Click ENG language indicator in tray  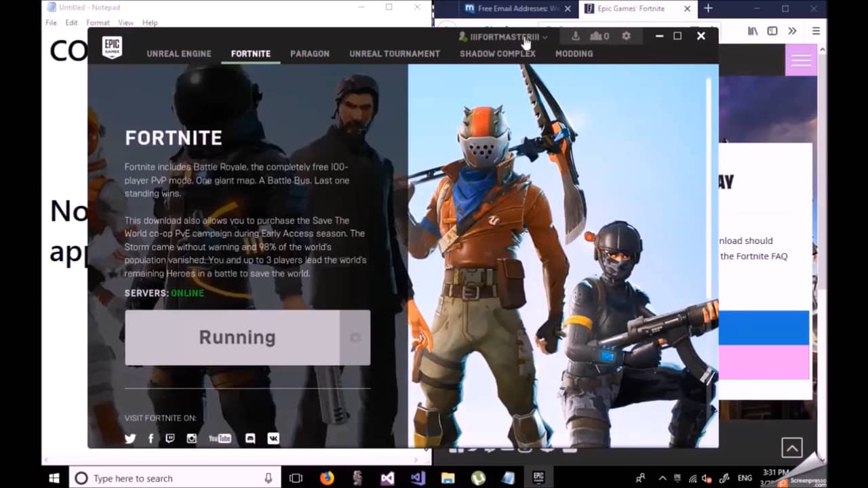pyautogui.click(x=745, y=478)
